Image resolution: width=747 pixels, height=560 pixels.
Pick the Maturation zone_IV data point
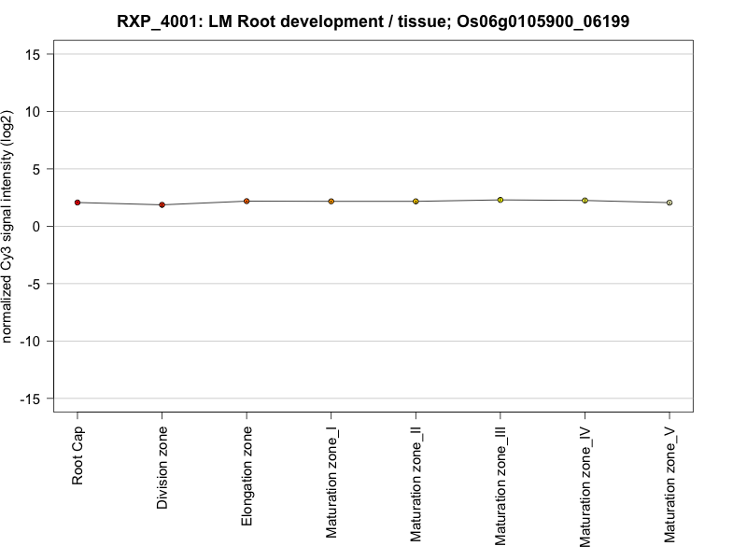coord(585,201)
